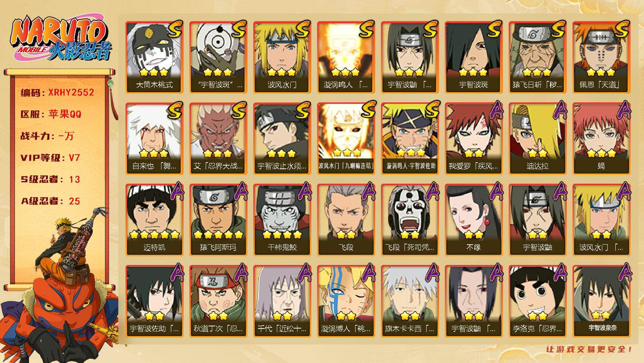Open the 漩涡鸣人·宇智波佐助 card
The image size is (644, 363).
pos(410,139)
